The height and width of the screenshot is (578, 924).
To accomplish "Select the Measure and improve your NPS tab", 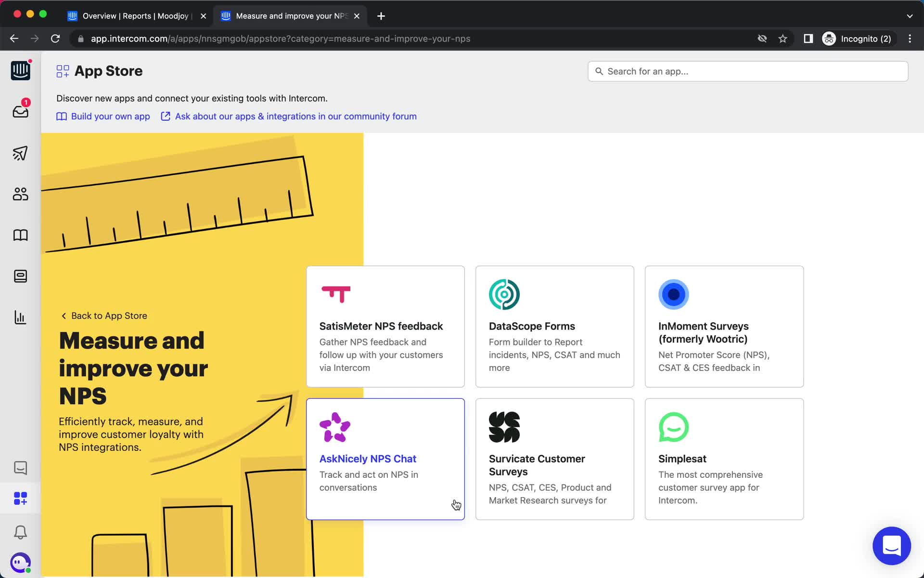I will 291,16.
